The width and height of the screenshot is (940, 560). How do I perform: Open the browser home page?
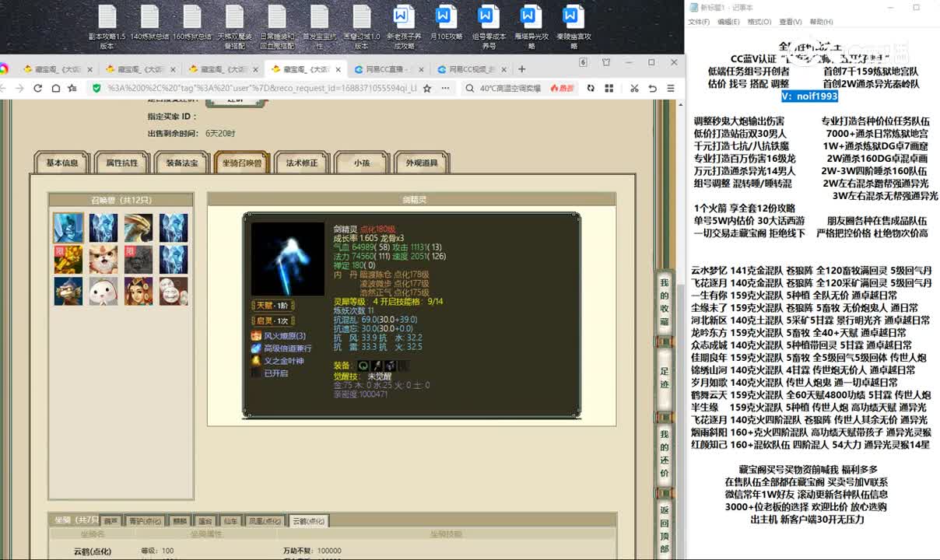click(x=55, y=89)
